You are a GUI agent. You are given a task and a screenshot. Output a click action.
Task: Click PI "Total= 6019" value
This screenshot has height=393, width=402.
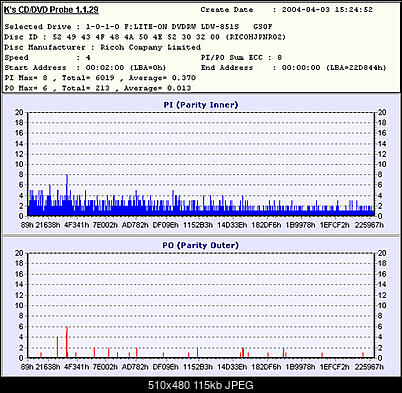[88, 78]
